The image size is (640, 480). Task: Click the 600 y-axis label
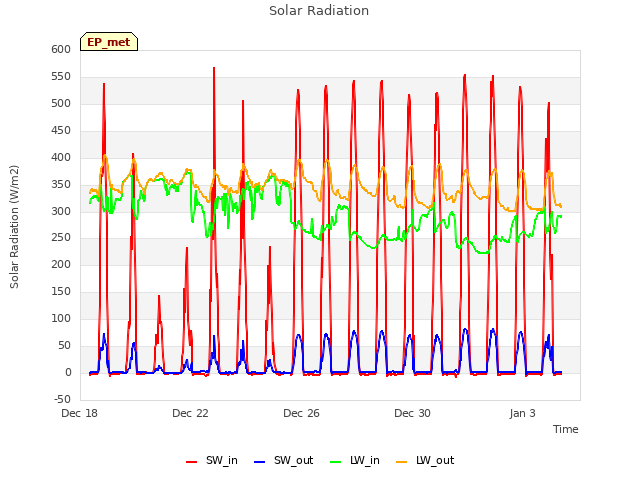61,49
